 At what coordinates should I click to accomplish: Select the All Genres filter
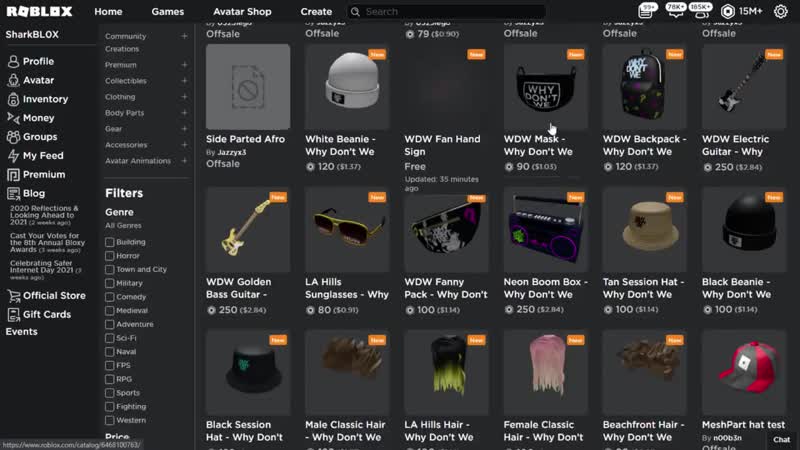tap(123, 226)
